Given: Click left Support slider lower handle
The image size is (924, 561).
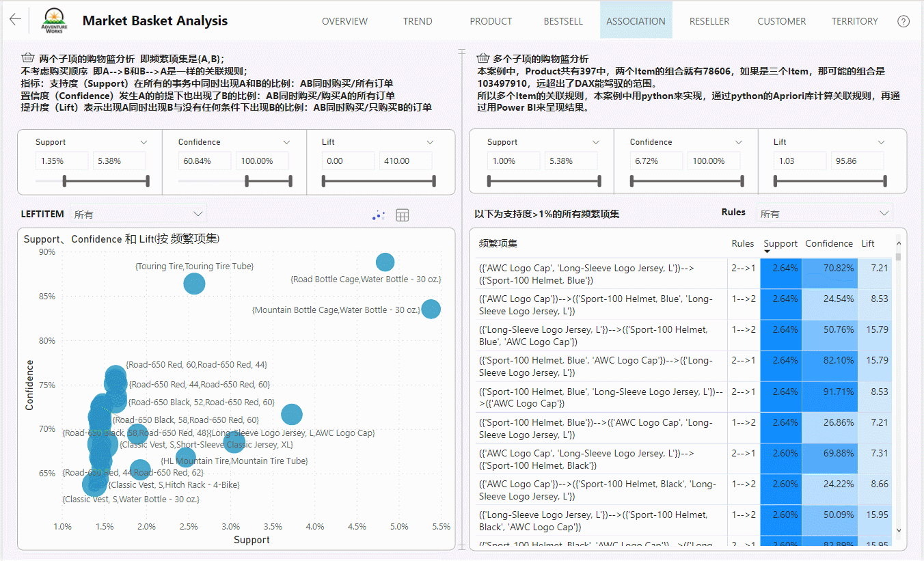Looking at the screenshot, I should coord(64,181).
